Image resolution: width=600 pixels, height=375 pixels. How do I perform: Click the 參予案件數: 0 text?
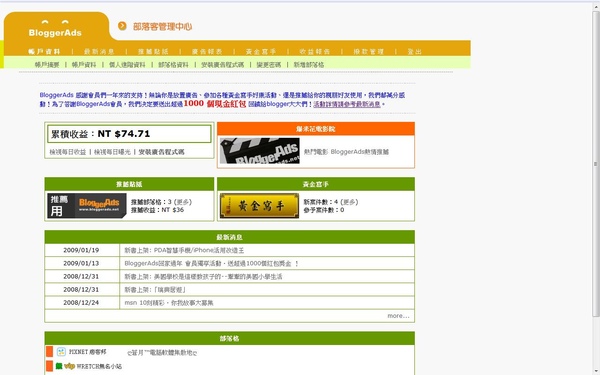324,210
